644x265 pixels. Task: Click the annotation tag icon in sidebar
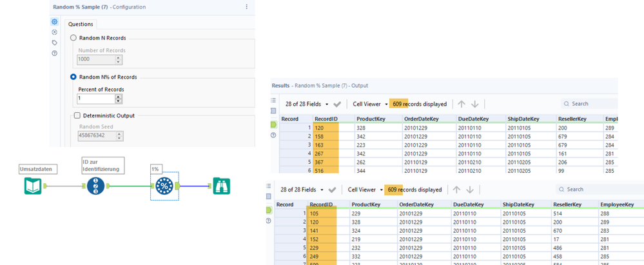[x=55, y=43]
